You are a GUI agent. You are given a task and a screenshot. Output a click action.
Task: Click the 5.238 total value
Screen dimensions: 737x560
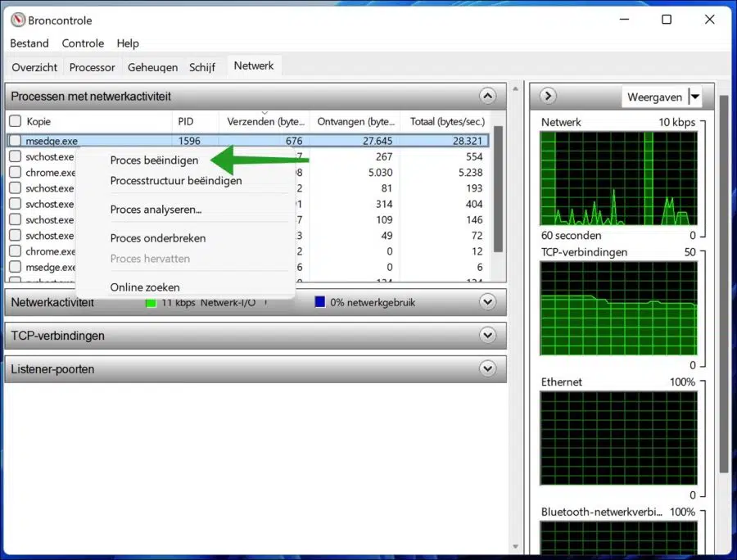tap(471, 173)
